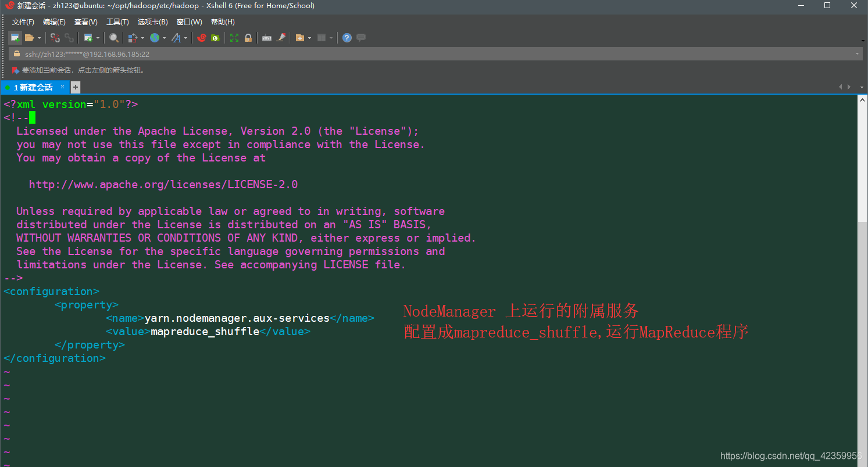
Task: Click the Apache license URL line
Action: point(163,185)
